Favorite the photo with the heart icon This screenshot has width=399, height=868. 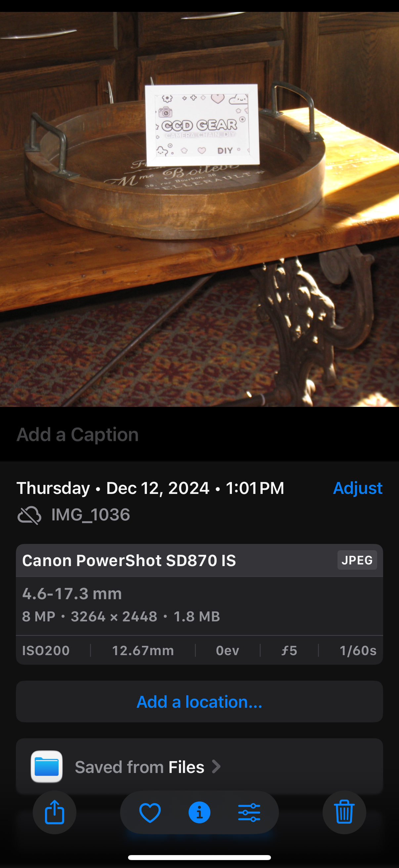pyautogui.click(x=150, y=812)
